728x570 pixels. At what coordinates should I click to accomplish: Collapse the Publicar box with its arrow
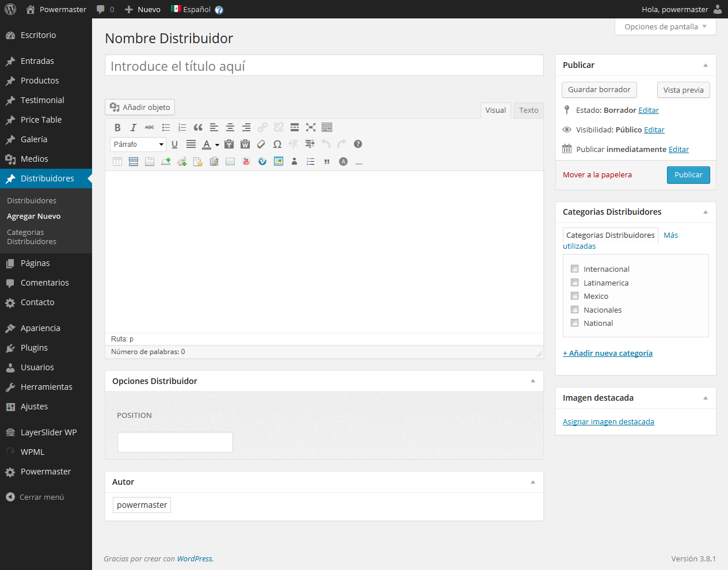(x=706, y=65)
